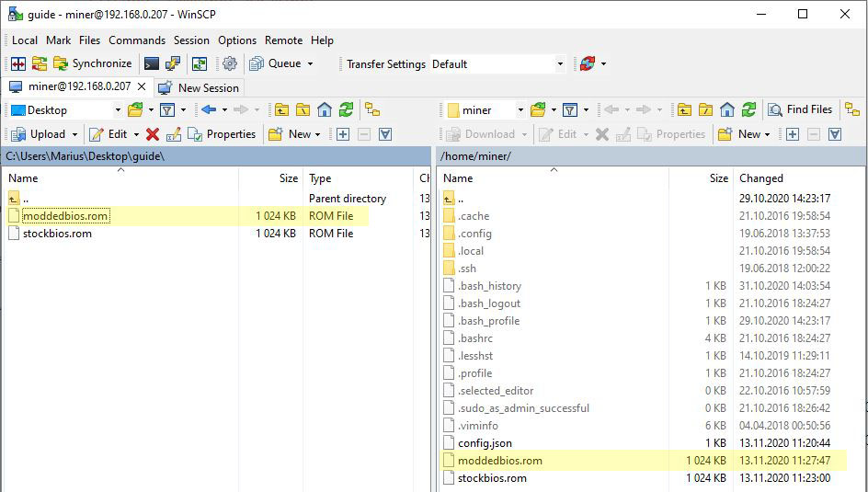Screen dimensions: 868x492
Task: Open the Local menu
Action: pyautogui.click(x=25, y=40)
